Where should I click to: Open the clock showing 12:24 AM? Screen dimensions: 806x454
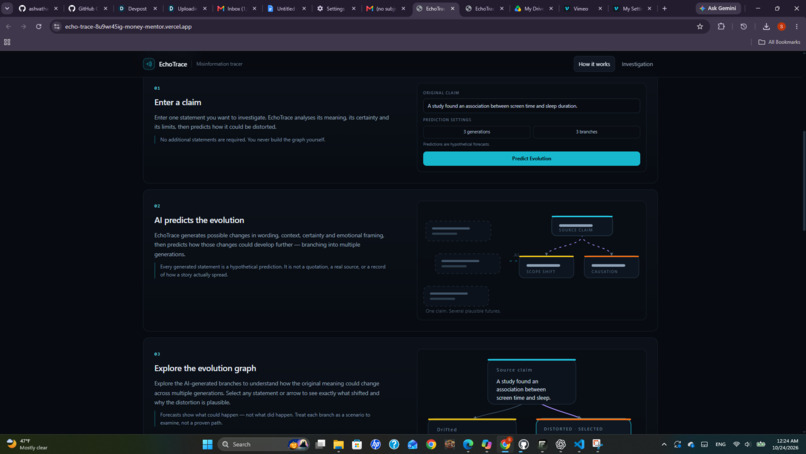(787, 444)
